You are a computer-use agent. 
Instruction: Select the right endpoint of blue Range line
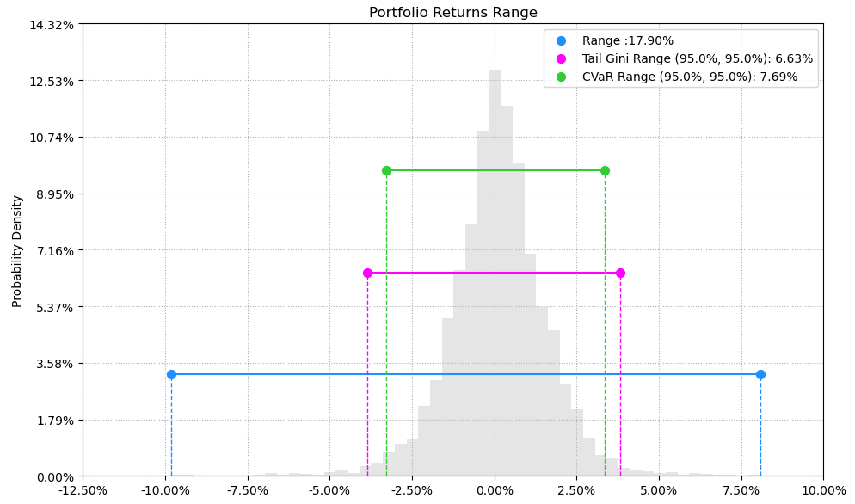coord(760,374)
